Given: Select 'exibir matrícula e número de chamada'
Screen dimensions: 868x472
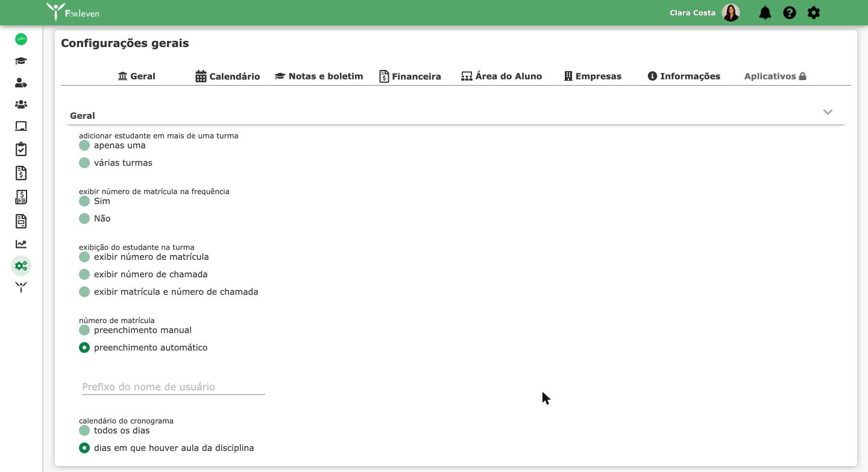Looking at the screenshot, I should pos(84,292).
